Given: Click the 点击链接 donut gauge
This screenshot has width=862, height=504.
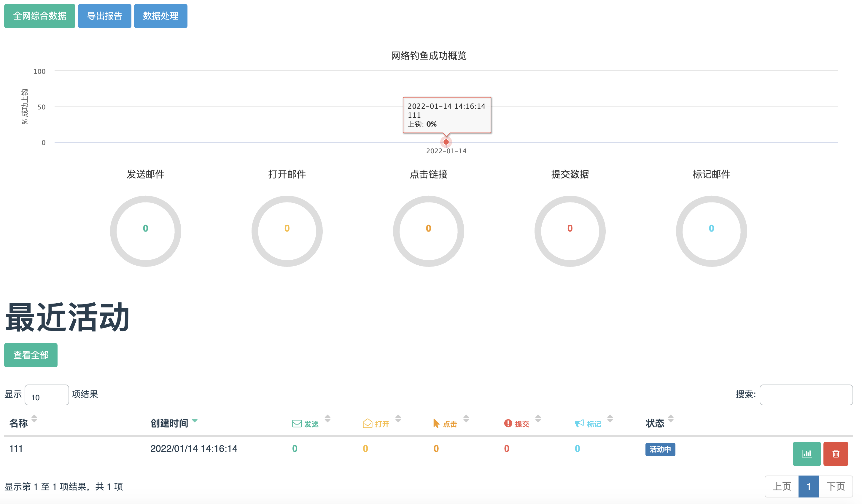Looking at the screenshot, I should (x=429, y=231).
